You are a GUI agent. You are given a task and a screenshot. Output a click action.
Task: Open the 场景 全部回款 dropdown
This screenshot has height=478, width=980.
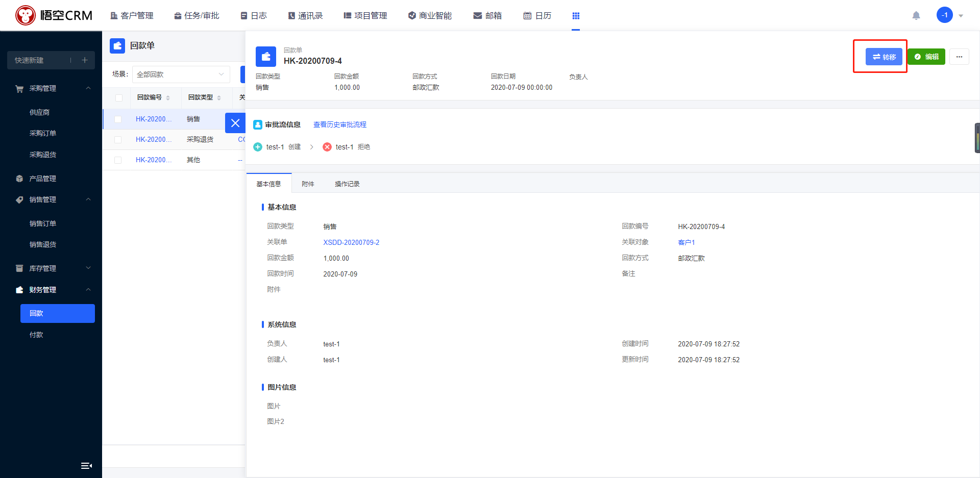pyautogui.click(x=181, y=74)
